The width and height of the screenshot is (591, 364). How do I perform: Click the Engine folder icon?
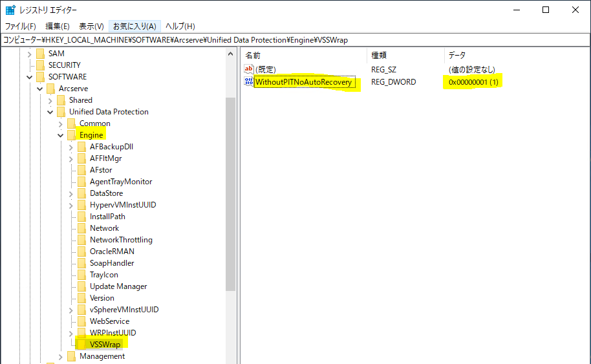[x=71, y=135]
